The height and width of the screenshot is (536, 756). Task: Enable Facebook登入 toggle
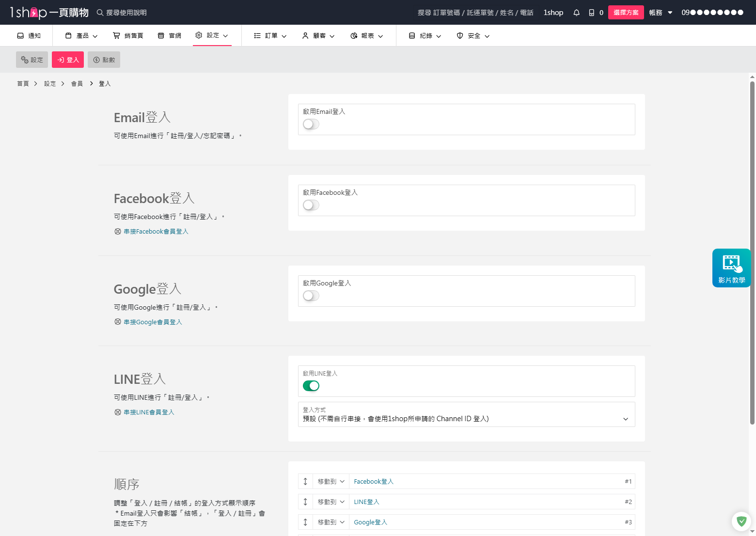pyautogui.click(x=311, y=205)
